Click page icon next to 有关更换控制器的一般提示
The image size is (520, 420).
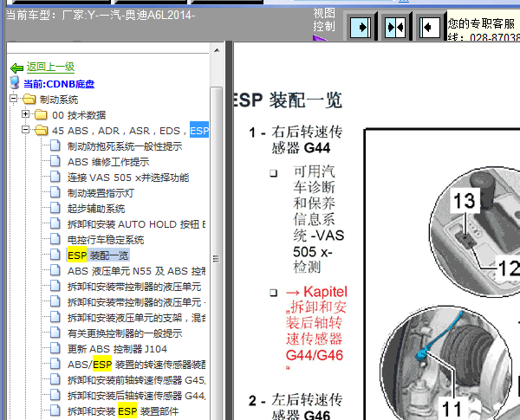pos(55,333)
